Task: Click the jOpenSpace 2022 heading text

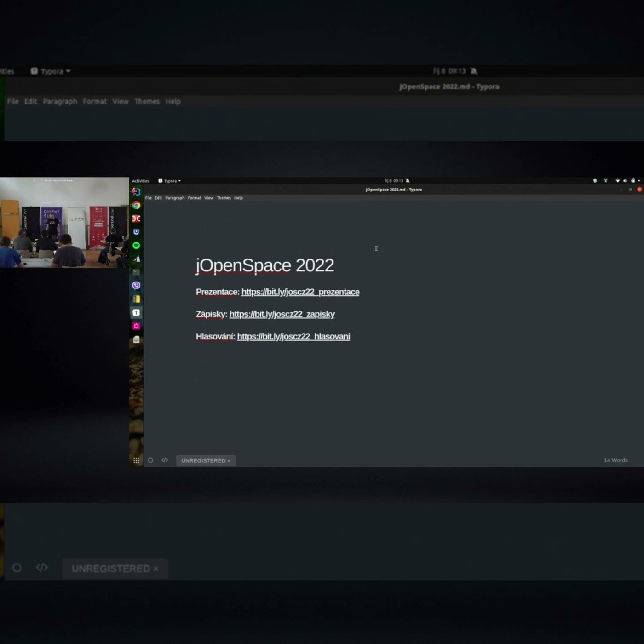Action: [x=265, y=265]
